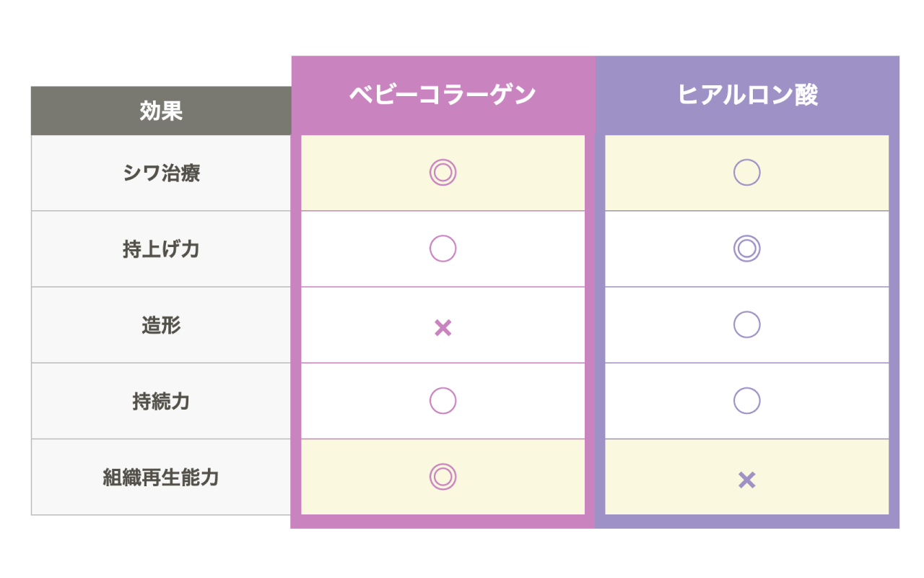This screenshot has width=924, height=578.
Task: Click the pink X mark for 造形
Action: pyautogui.click(x=443, y=328)
